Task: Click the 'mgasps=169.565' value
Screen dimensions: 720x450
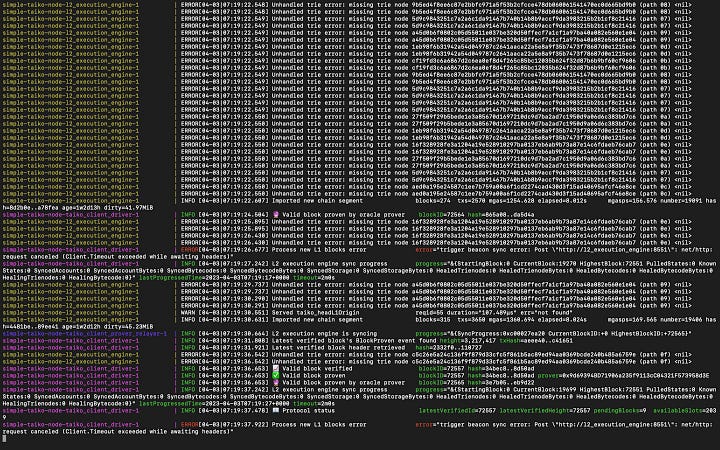Action: pyautogui.click(x=632, y=320)
